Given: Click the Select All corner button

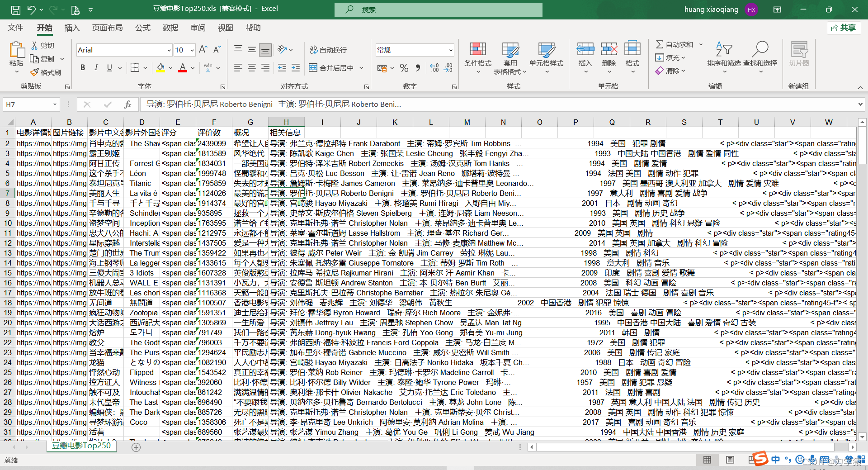Looking at the screenshot, I should (9, 122).
